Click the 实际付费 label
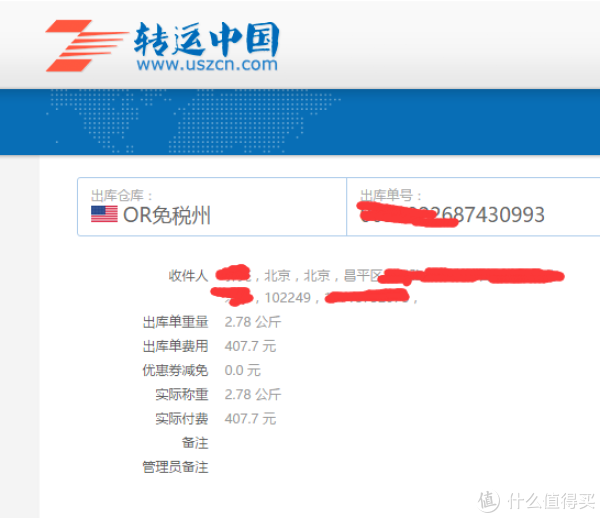This screenshot has width=600, height=518. point(182,419)
